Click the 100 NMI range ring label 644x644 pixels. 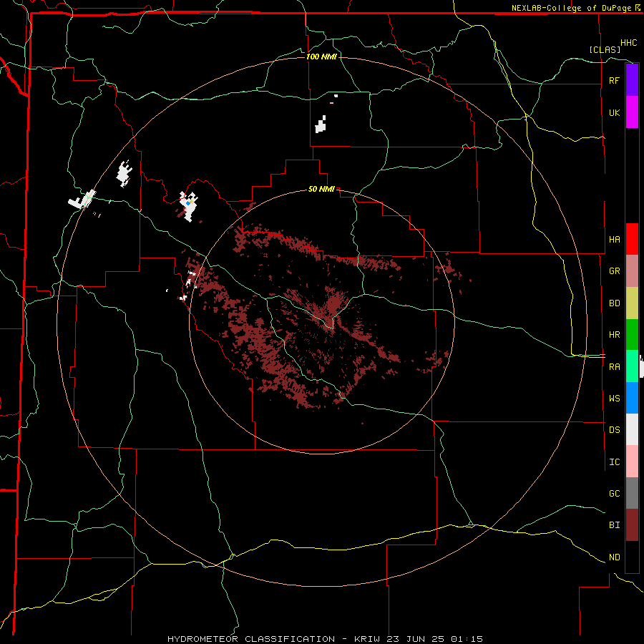coord(321,57)
